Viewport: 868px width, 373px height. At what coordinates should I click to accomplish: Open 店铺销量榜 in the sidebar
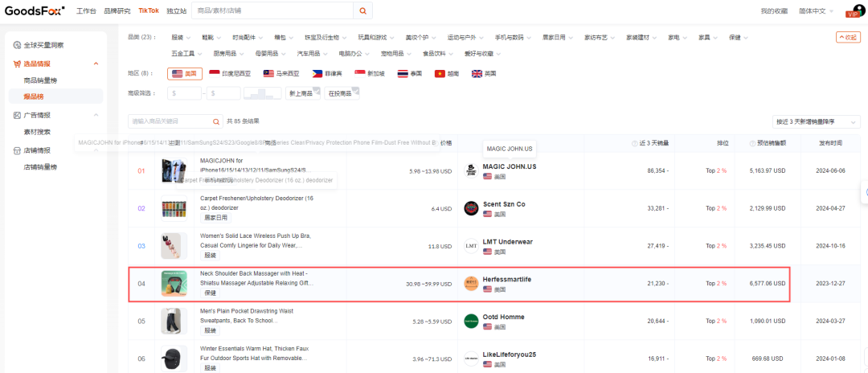pos(40,166)
